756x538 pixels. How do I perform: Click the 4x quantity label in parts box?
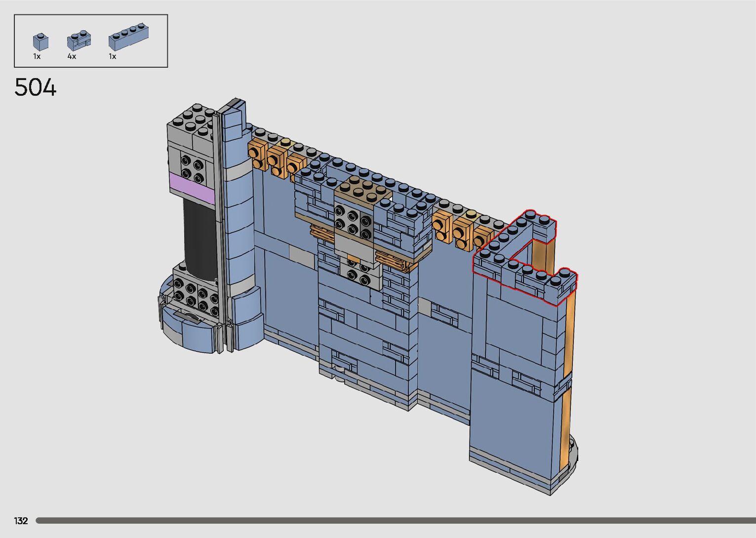click(72, 57)
